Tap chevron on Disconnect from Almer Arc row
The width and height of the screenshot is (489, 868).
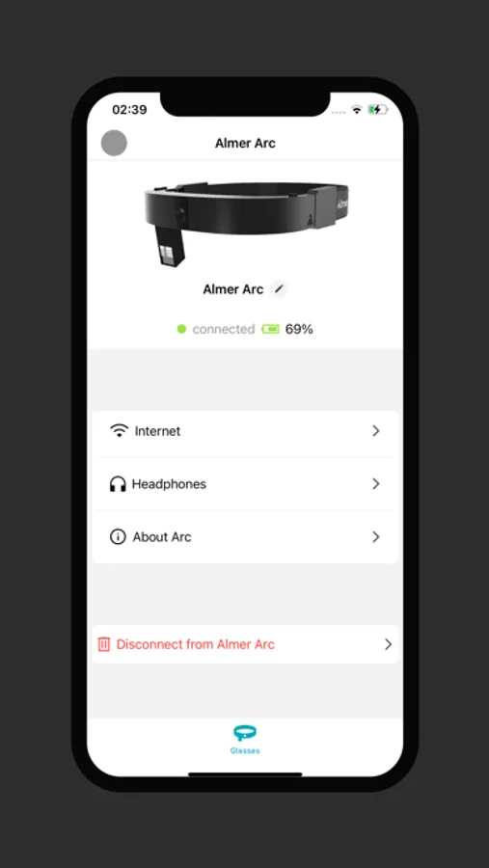[388, 644]
